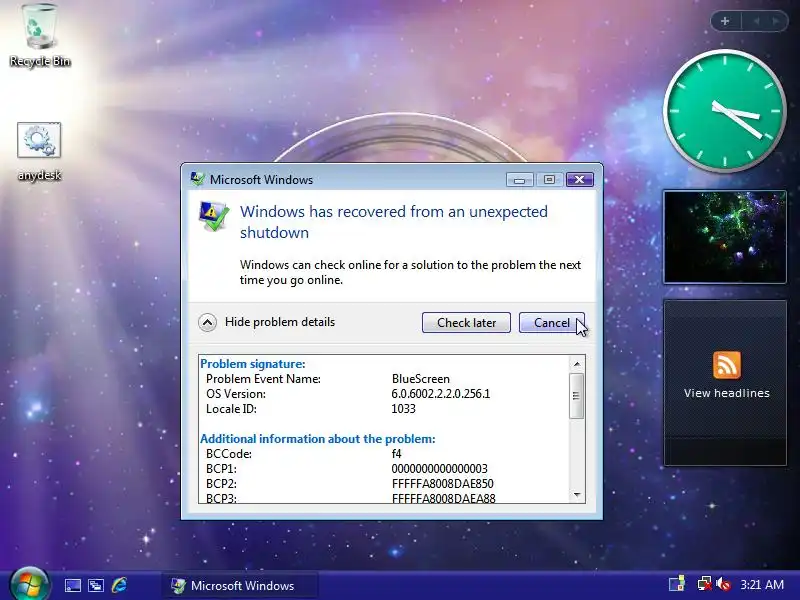Click the Check later button
Viewport: 800px width, 600px height.
[466, 322]
